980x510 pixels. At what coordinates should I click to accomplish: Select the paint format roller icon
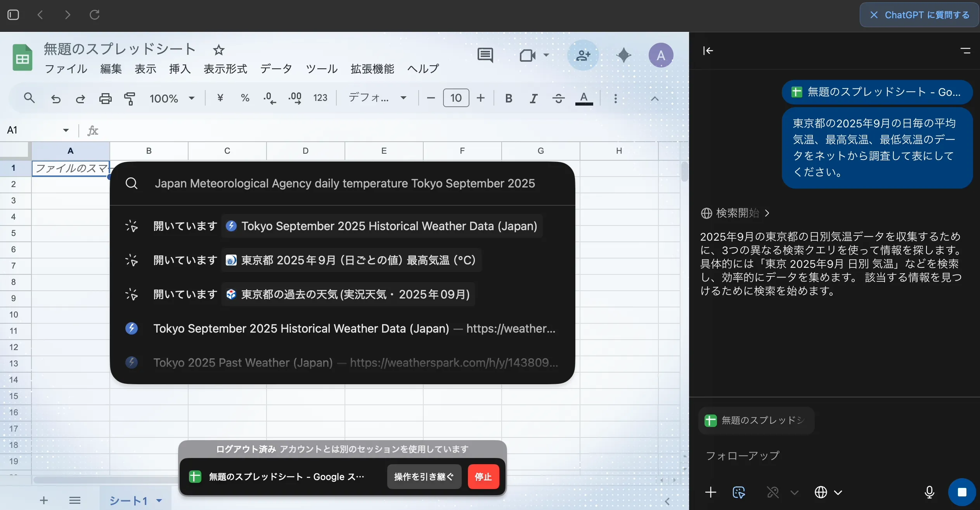pyautogui.click(x=130, y=98)
